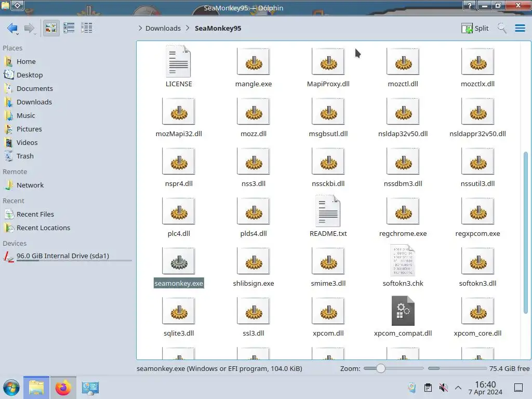Select nsldap32v50.dll icon
This screenshot has width=532, height=399.
coord(403,111)
